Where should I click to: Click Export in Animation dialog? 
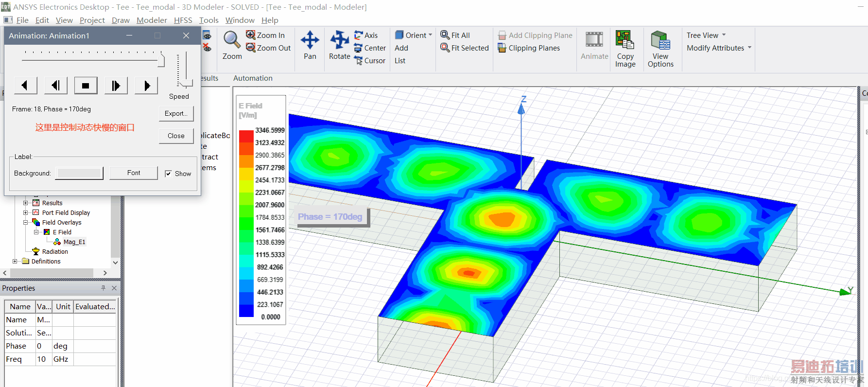click(176, 113)
